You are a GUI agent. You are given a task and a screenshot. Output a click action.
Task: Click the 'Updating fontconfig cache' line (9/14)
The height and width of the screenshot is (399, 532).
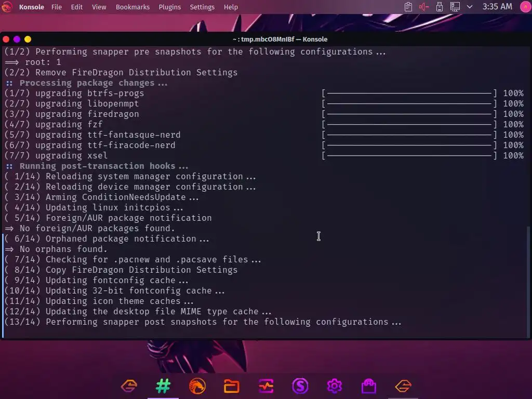coord(97,280)
